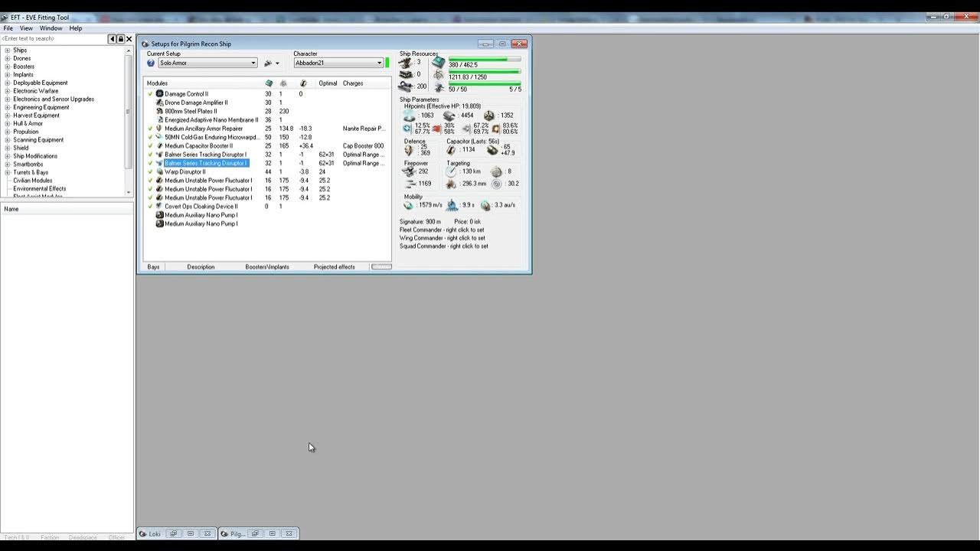Open the View menu
Screen dimensions: 980x551
[x=26, y=28]
